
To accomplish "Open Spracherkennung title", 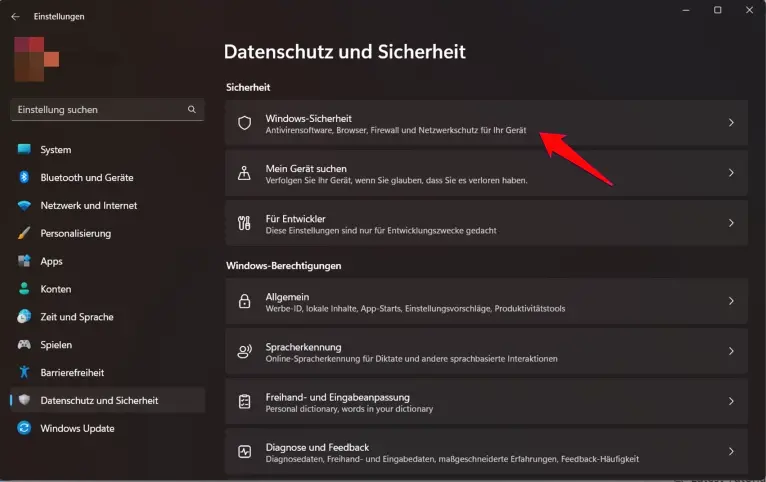I will pyautogui.click(x=303, y=347).
